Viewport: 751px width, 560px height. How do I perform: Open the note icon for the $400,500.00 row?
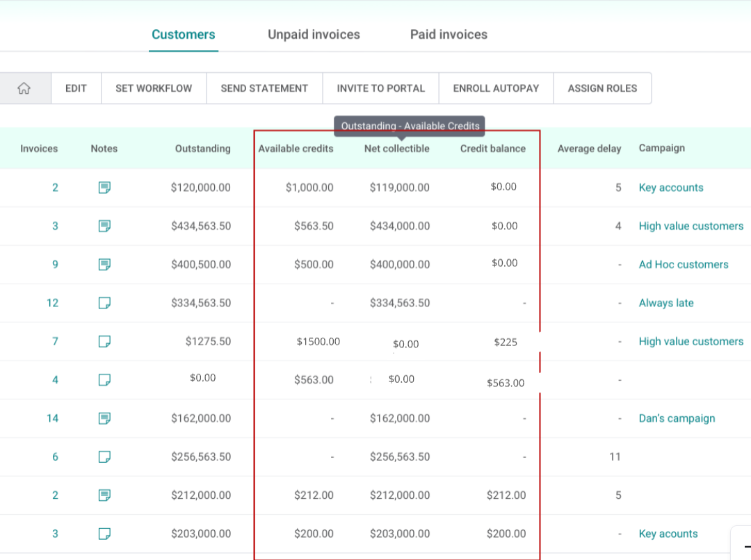(104, 265)
